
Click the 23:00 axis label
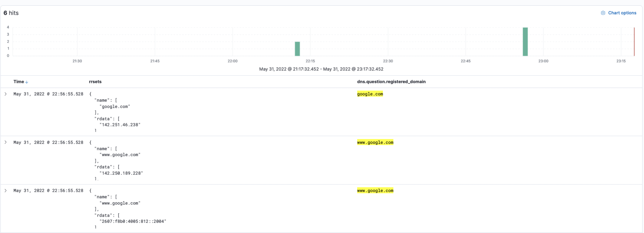[543, 61]
